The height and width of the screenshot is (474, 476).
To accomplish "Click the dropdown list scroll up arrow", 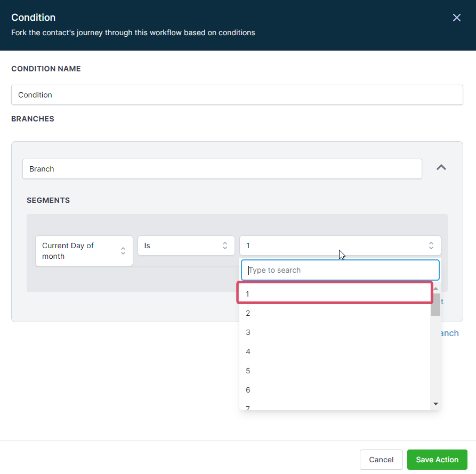I will [x=435, y=288].
